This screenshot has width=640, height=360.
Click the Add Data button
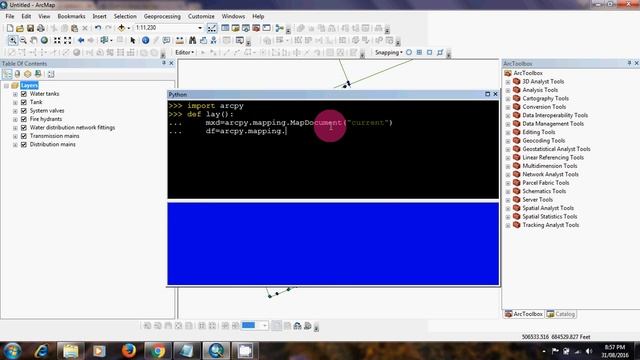tap(121, 28)
